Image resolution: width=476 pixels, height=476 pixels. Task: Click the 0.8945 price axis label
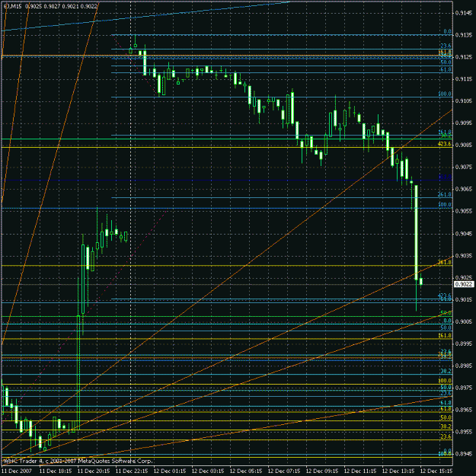464,454
